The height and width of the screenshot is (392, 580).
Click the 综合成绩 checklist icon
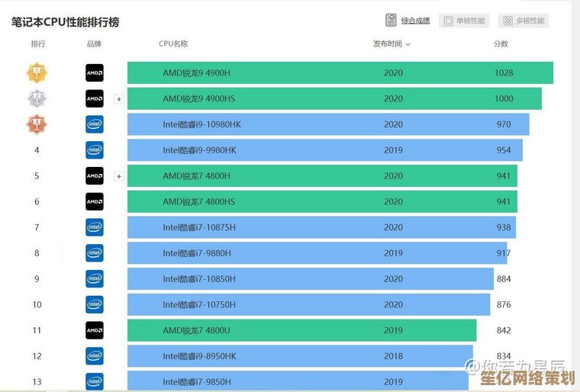pos(391,21)
